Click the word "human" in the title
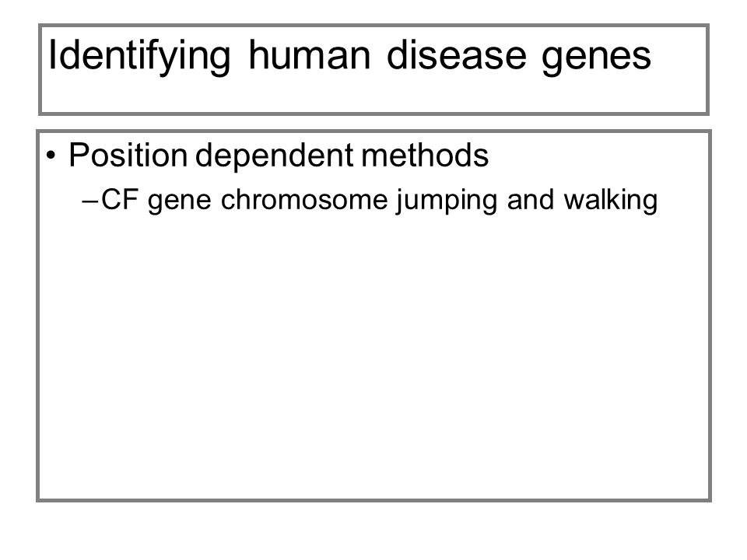The width and height of the screenshot is (747, 560). tap(309, 55)
